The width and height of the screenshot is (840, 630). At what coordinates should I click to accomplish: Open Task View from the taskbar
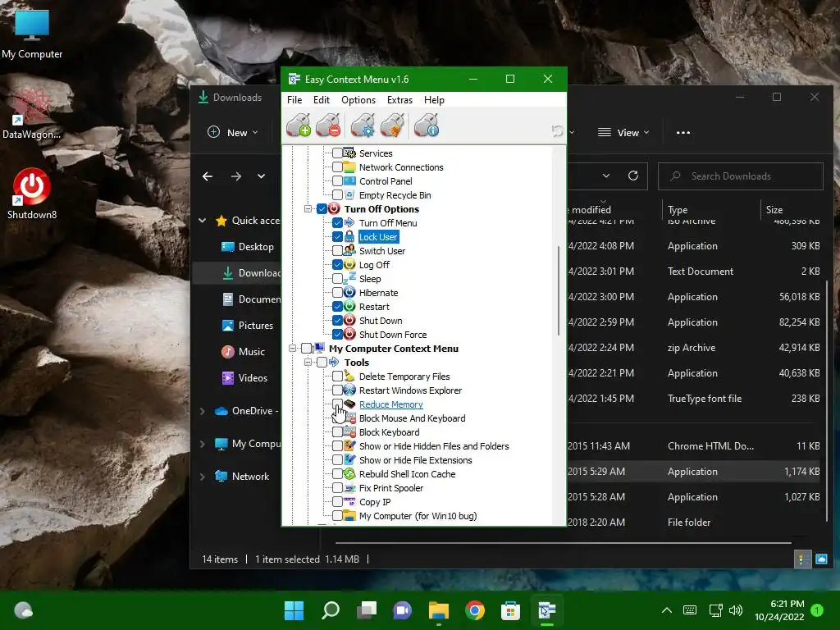[367, 610]
